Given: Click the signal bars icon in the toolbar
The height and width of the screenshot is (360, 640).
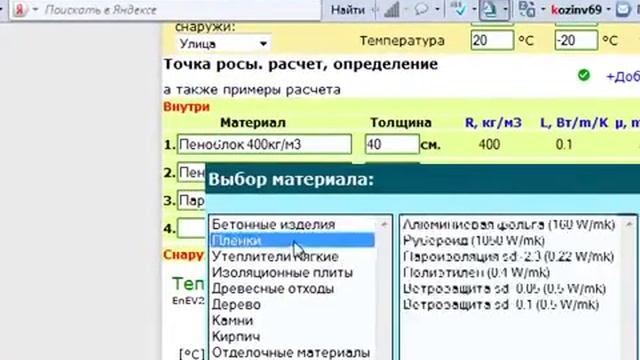Looking at the screenshot, I should click(391, 9).
